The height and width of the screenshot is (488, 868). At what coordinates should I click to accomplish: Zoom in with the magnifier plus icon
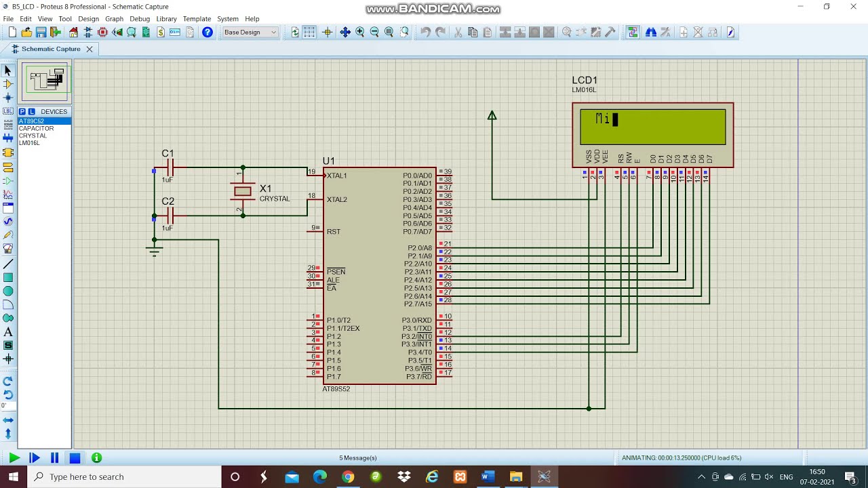coord(360,32)
